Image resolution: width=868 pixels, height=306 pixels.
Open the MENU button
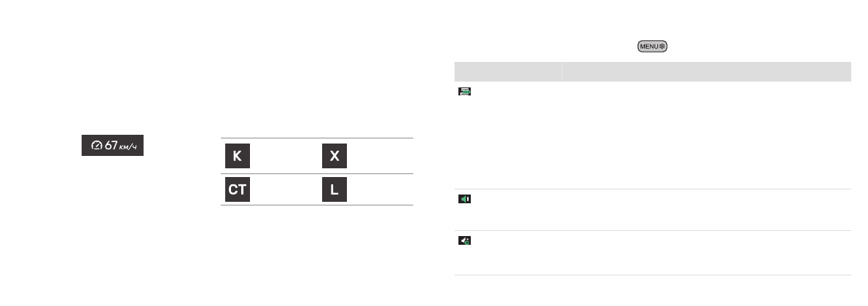(653, 47)
